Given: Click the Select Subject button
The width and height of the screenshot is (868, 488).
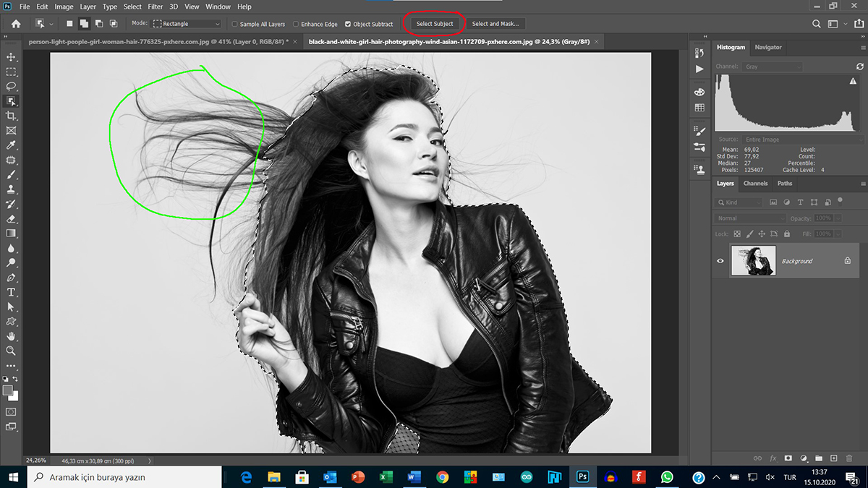Looking at the screenshot, I should click(435, 24).
